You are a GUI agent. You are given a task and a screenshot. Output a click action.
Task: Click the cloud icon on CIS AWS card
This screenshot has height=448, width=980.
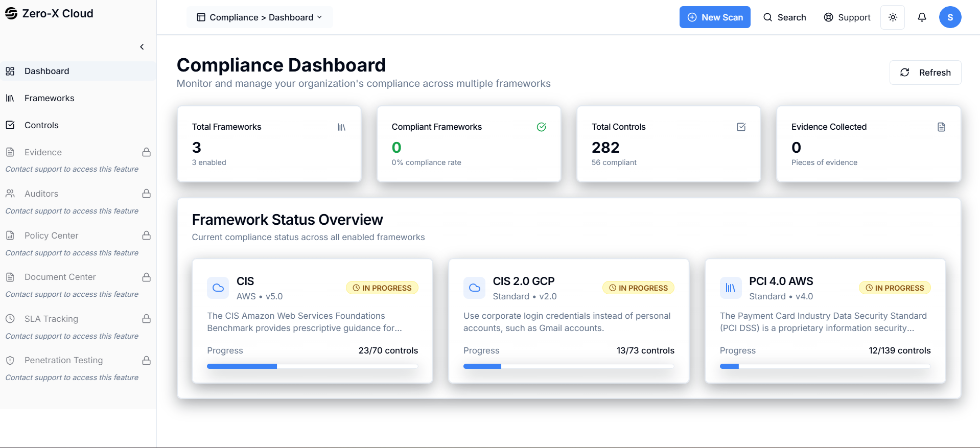coord(218,288)
